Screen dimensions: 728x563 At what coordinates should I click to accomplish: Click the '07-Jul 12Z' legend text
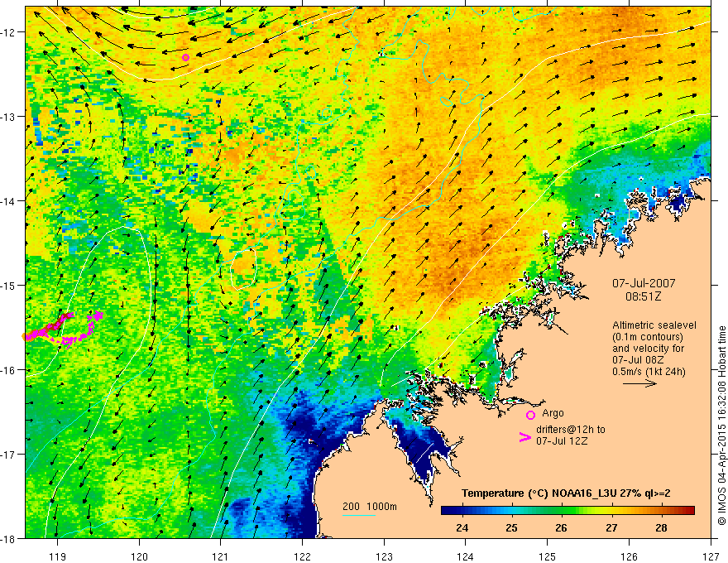(562, 440)
